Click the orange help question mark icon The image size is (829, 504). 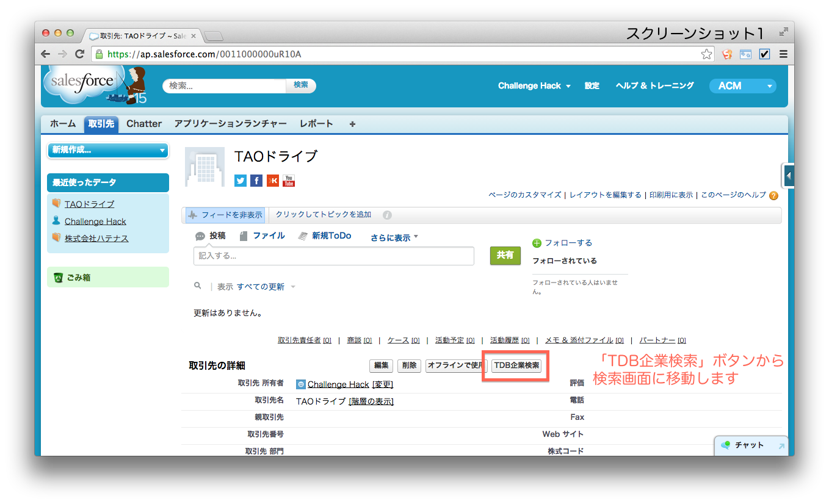point(773,196)
